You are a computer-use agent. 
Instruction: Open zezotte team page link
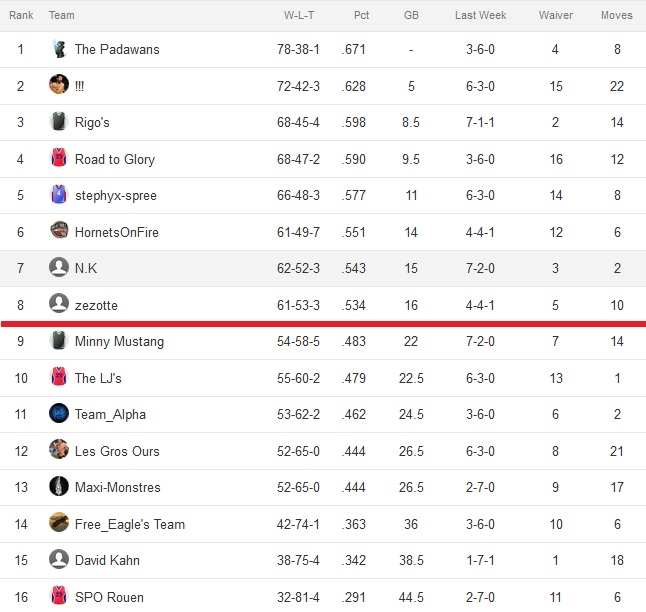[96, 305]
